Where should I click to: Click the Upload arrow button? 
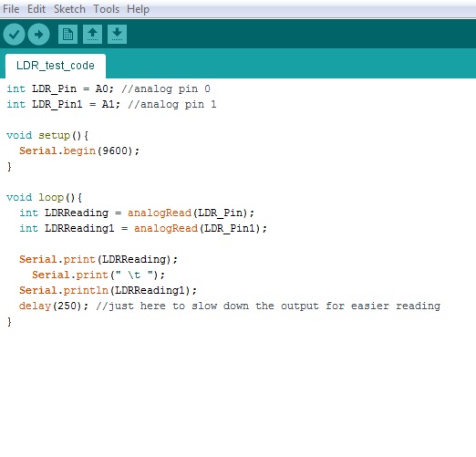(x=38, y=35)
